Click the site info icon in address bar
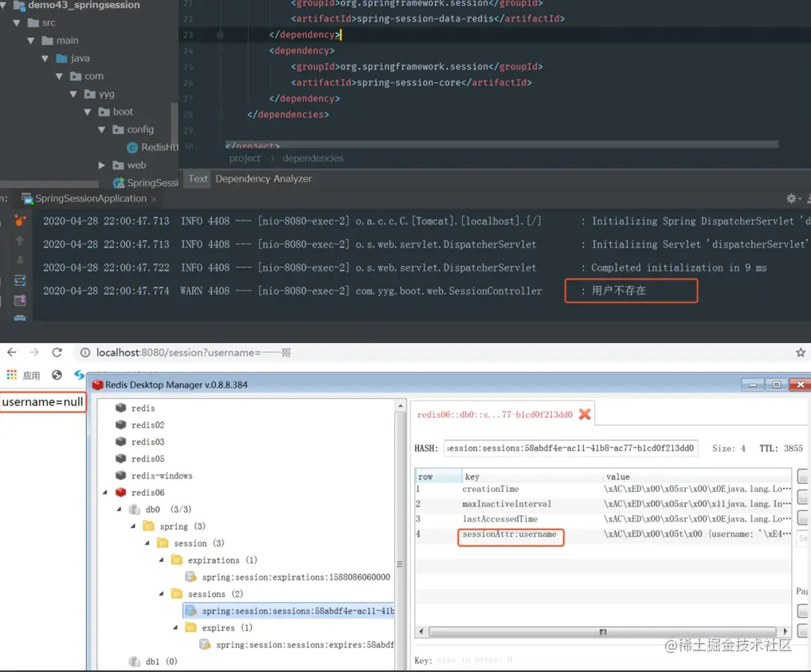 [x=84, y=353]
